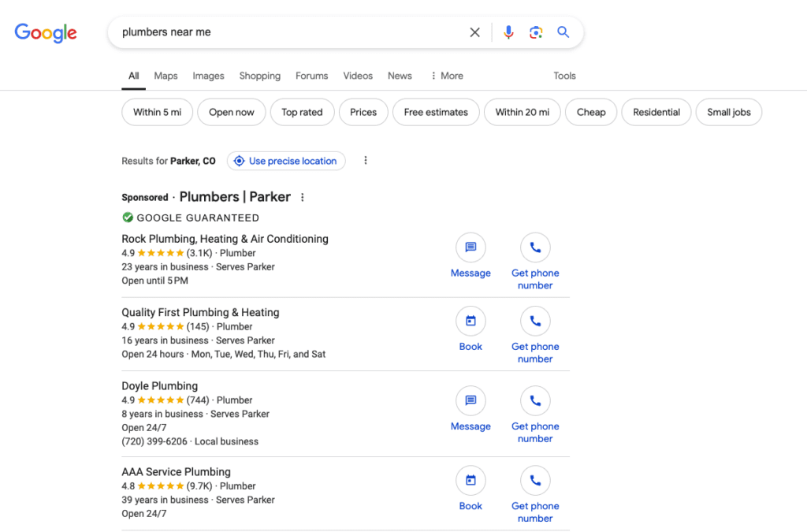Click phone icon for Quality First Plumbing

535,321
